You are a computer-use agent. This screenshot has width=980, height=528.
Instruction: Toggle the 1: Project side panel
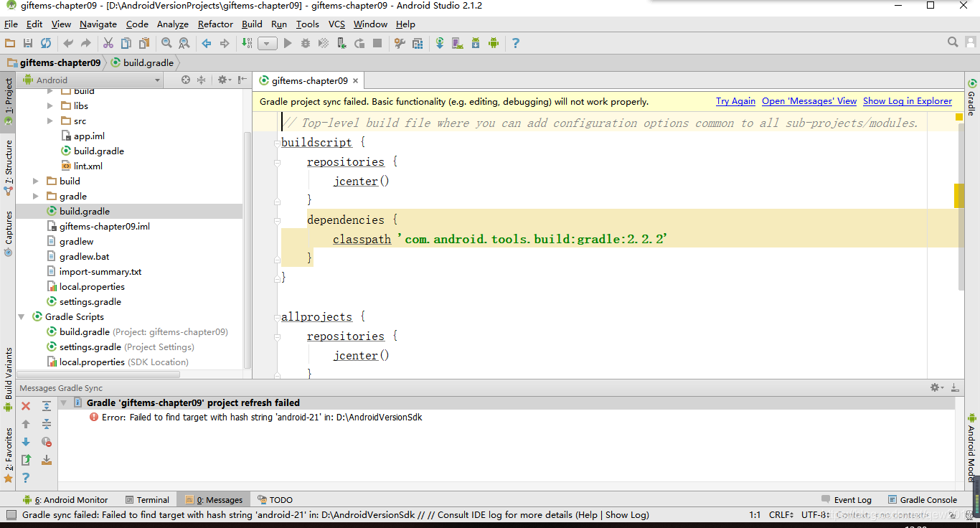click(x=9, y=102)
